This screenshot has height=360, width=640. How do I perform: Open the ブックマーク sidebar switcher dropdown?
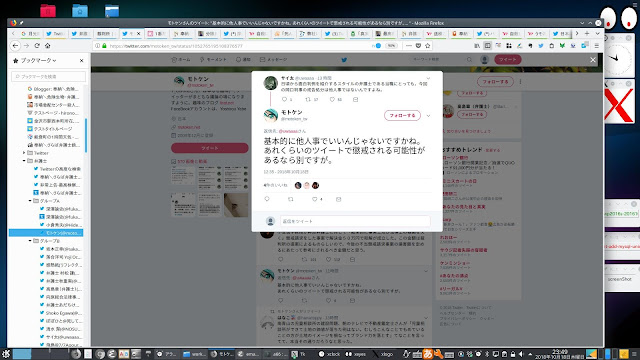pos(38,60)
